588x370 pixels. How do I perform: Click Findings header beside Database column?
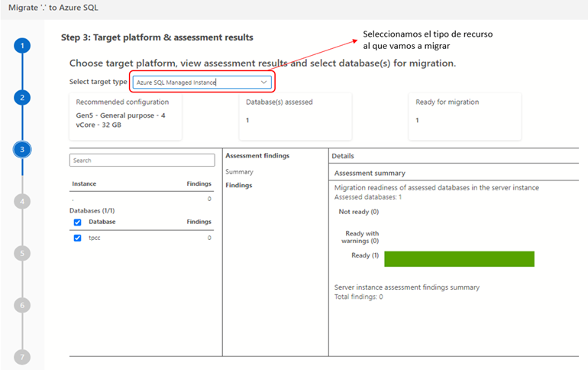click(x=199, y=222)
